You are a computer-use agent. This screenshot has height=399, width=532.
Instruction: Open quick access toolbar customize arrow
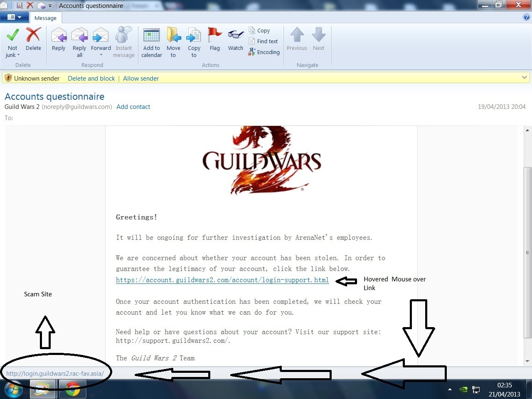click(x=50, y=6)
